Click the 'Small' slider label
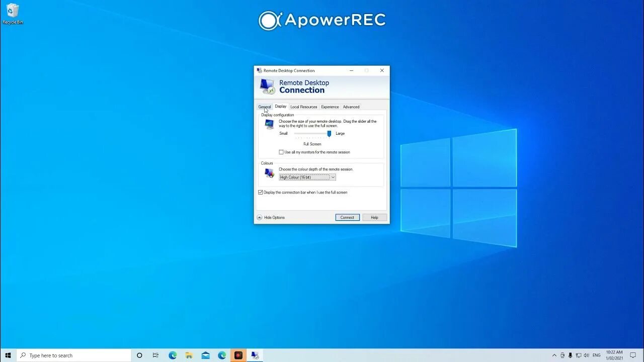The height and width of the screenshot is (362, 644). (x=284, y=134)
